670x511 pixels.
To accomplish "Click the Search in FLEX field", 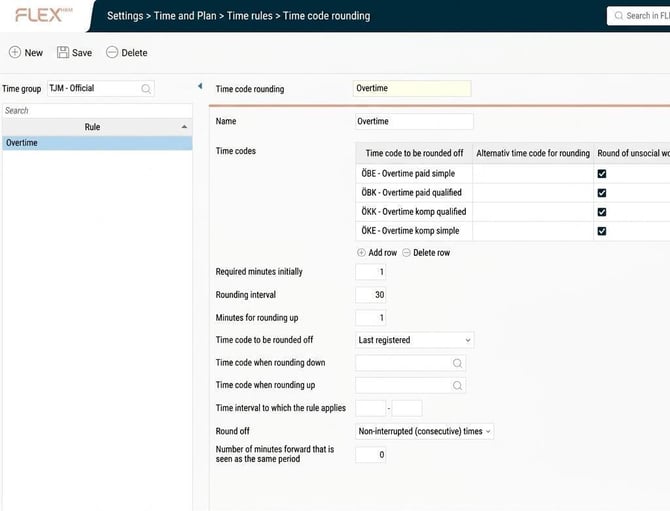I will point(638,16).
